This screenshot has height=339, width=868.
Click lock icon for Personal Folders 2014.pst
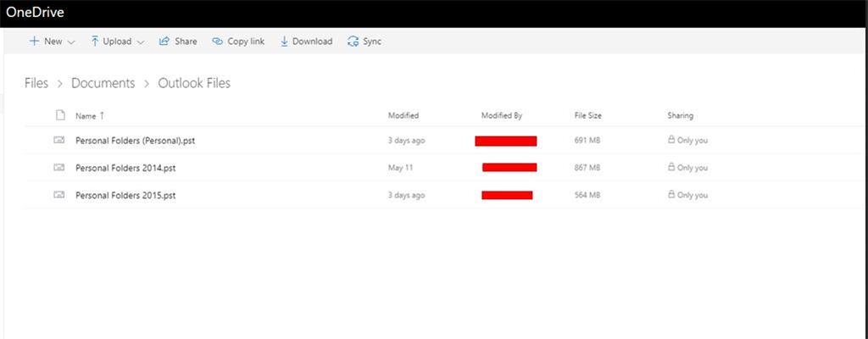click(671, 167)
